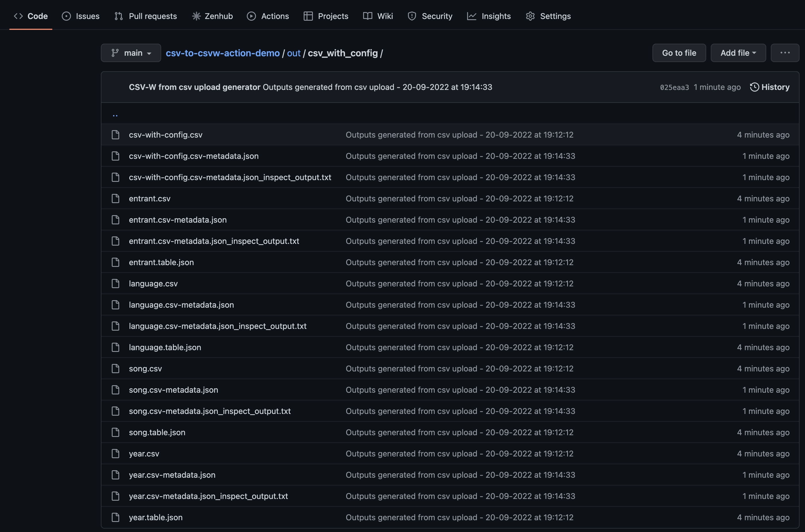Viewport: 805px width, 532px height.
Task: Click the Security shield icon
Action: coord(411,16)
